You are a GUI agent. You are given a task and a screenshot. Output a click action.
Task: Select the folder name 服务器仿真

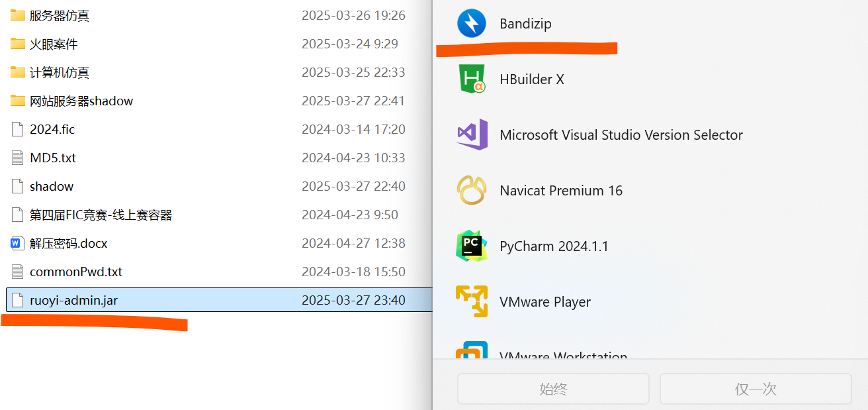click(60, 15)
